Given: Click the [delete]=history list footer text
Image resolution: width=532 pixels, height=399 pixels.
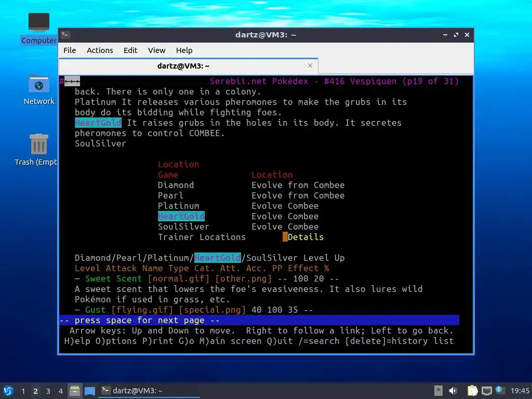Looking at the screenshot, I should tap(400, 341).
